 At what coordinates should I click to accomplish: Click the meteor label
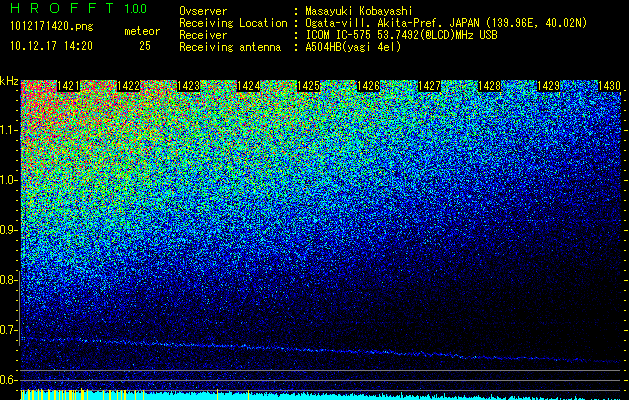(142, 31)
